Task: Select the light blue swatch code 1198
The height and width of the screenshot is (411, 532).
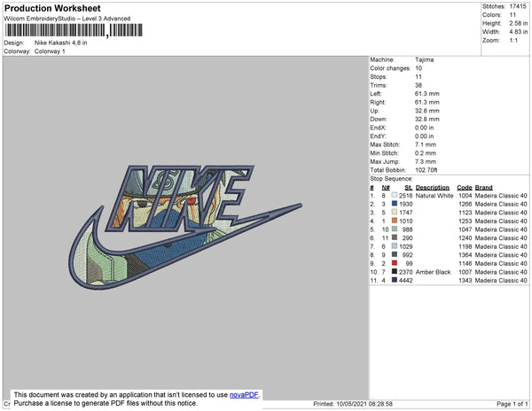Action: (395, 246)
